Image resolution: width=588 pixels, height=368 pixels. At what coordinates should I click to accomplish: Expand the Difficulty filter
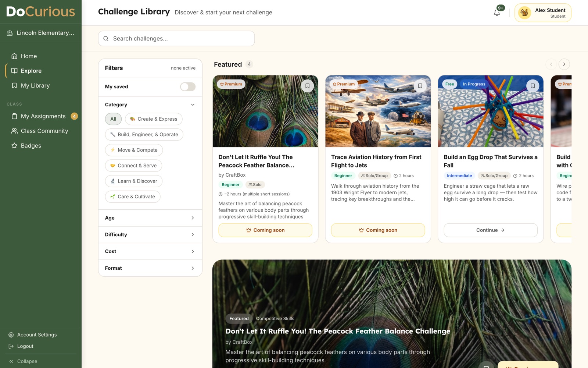(x=150, y=235)
